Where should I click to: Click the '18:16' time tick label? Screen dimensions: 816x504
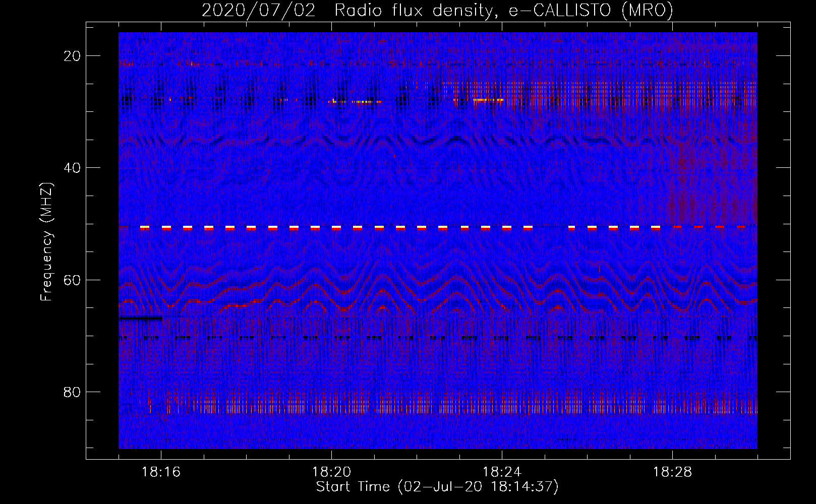(161, 472)
